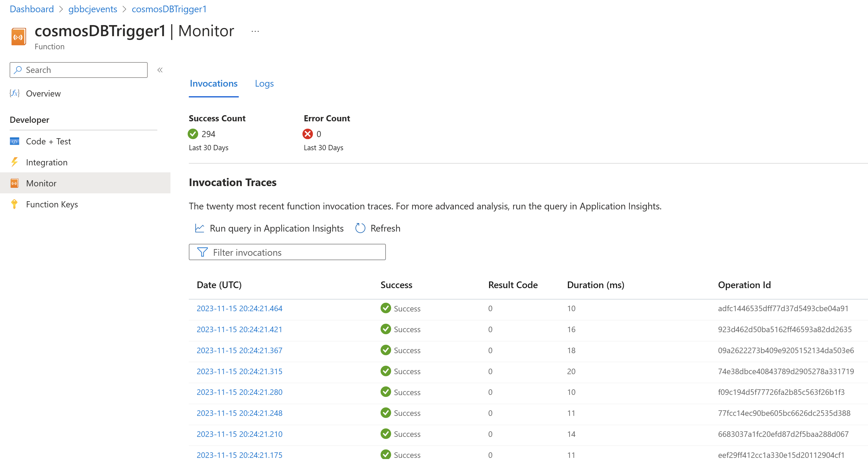
Task: Click the Code + Test icon
Action: 15,141
